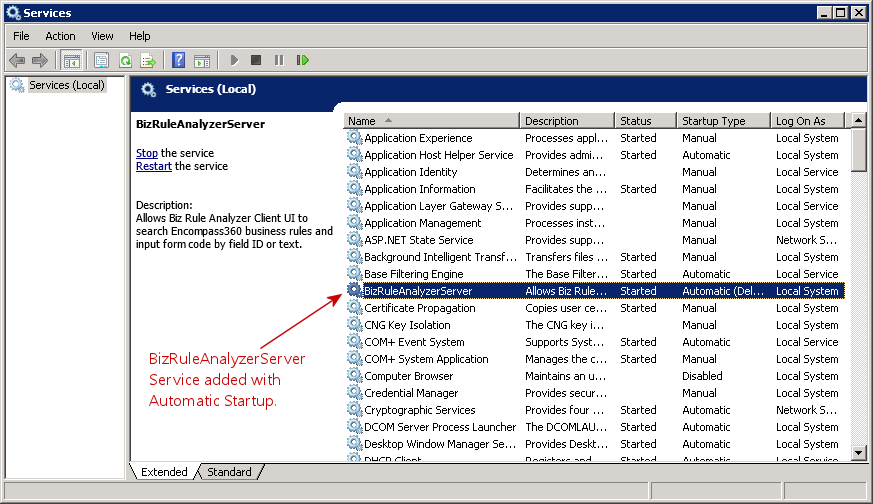Switch to the Extended tab
This screenshot has height=504, width=873.
[164, 472]
